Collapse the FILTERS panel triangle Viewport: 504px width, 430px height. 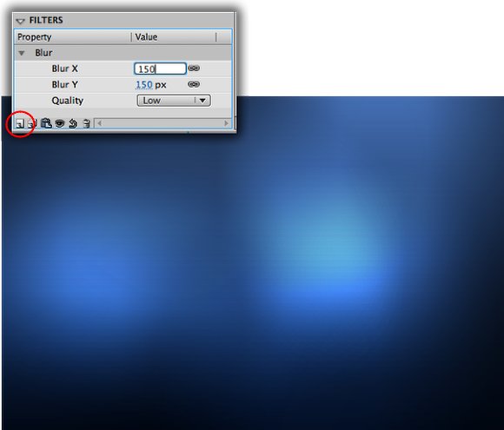(20, 21)
